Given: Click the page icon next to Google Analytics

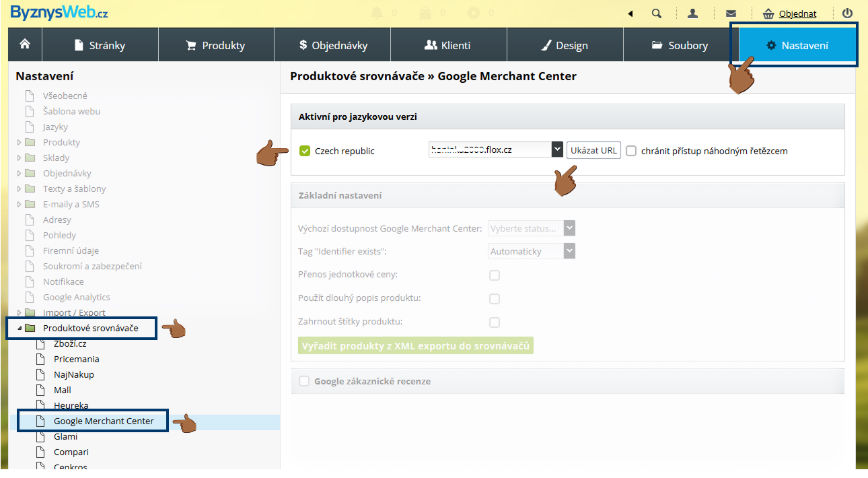Looking at the screenshot, I should click(x=30, y=297).
